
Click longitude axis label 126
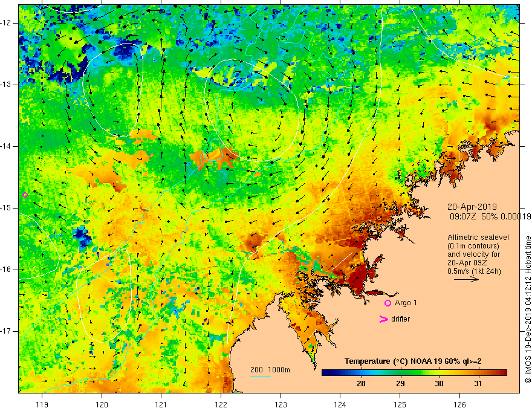pos(459,404)
